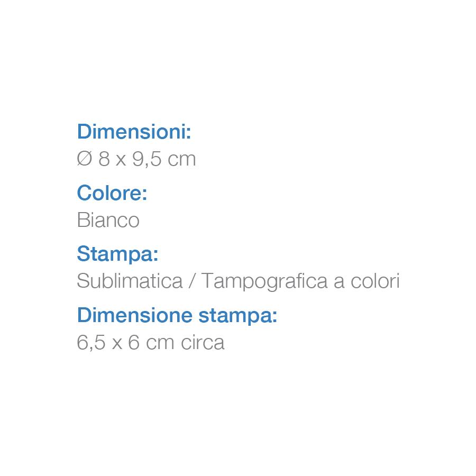Click the "x" between 8 and 9,5
The image size is (476, 476).
click(x=121, y=160)
